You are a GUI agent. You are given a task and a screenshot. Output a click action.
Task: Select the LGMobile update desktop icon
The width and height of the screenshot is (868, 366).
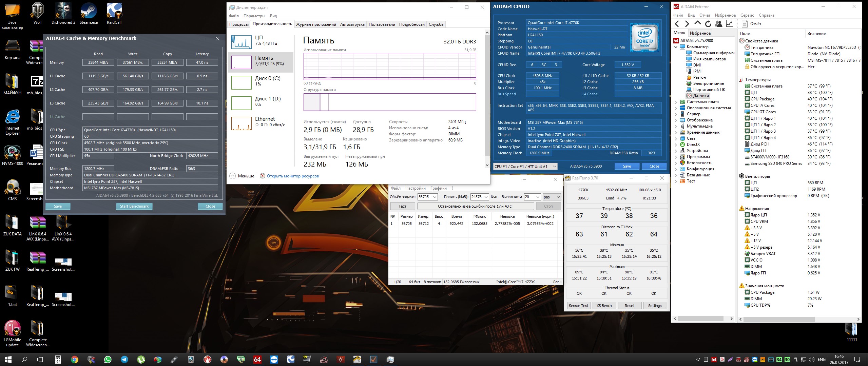pyautogui.click(x=12, y=334)
